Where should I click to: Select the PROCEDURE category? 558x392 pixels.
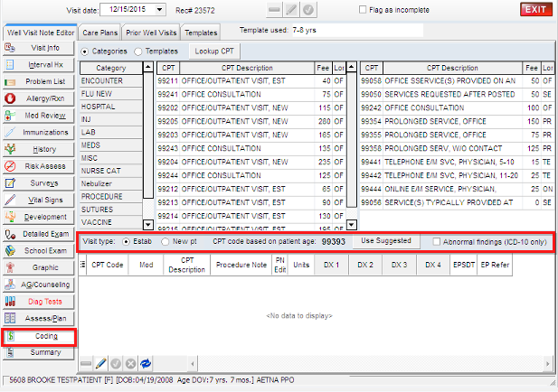[x=110, y=197]
